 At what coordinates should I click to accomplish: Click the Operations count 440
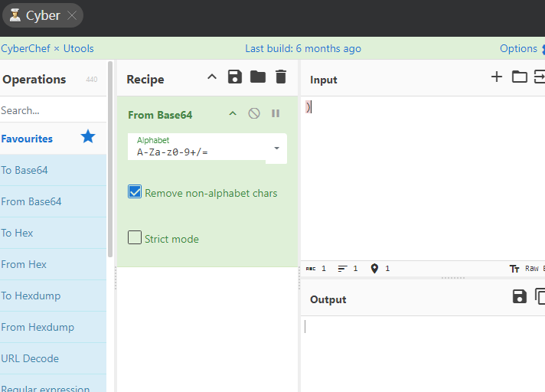(92, 79)
